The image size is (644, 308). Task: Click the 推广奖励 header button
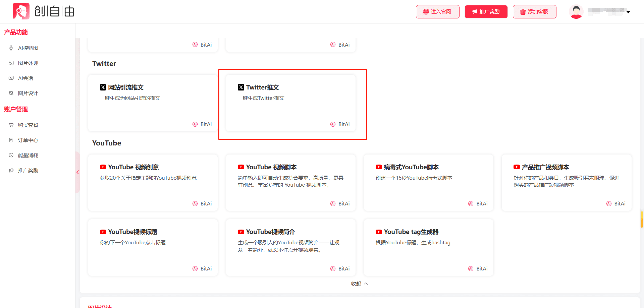click(x=486, y=12)
